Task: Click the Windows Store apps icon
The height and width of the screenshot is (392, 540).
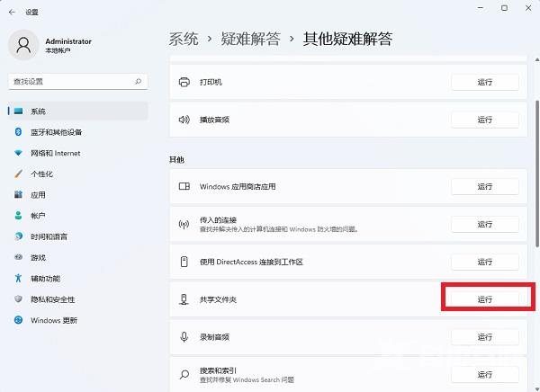Action: 184,186
